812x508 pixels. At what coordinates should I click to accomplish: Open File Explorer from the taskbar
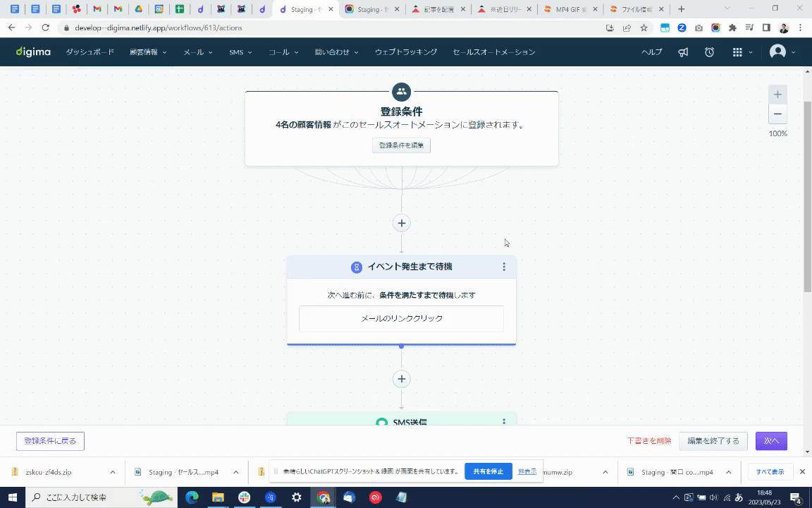pyautogui.click(x=218, y=497)
